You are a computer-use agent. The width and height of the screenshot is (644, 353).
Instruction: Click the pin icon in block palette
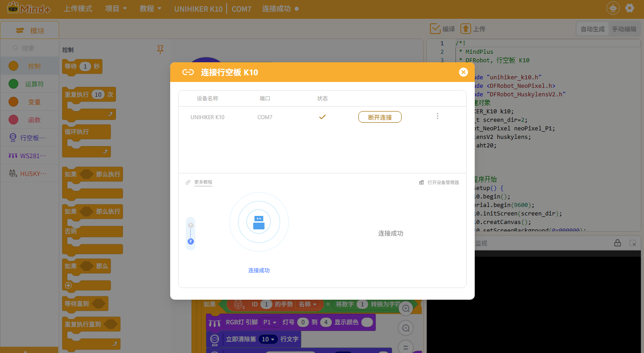[x=160, y=49]
